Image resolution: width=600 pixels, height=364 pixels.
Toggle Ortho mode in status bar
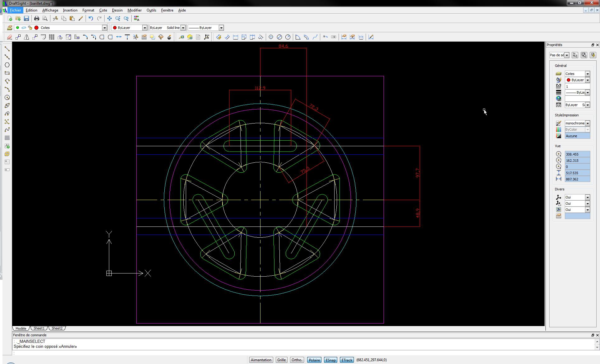coord(297,360)
